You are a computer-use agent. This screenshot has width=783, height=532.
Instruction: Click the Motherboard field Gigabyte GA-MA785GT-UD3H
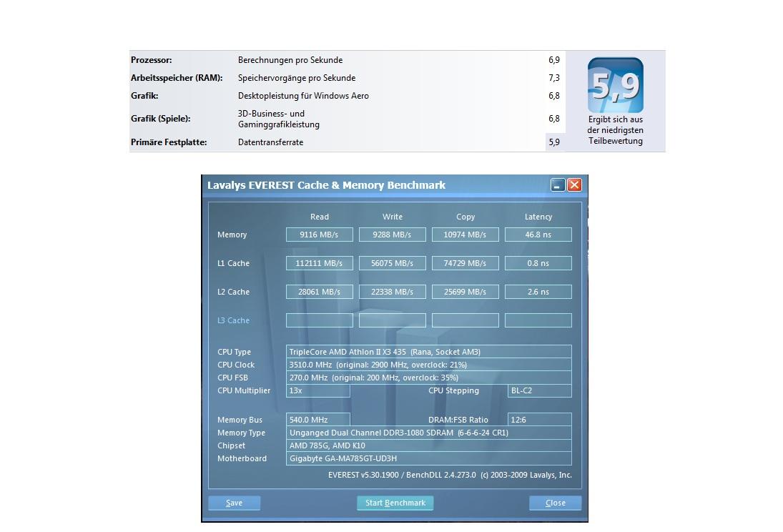point(428,458)
